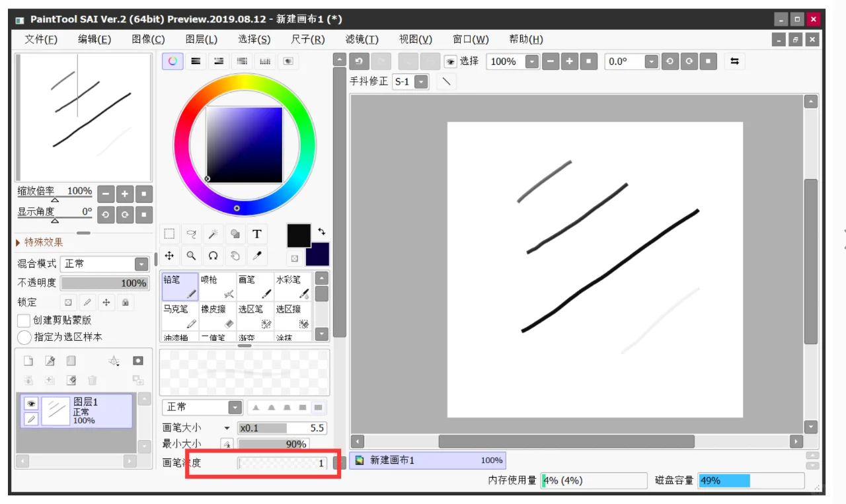This screenshot has width=846, height=504.
Task: Open the 文件(F) menu
Action: (x=41, y=40)
